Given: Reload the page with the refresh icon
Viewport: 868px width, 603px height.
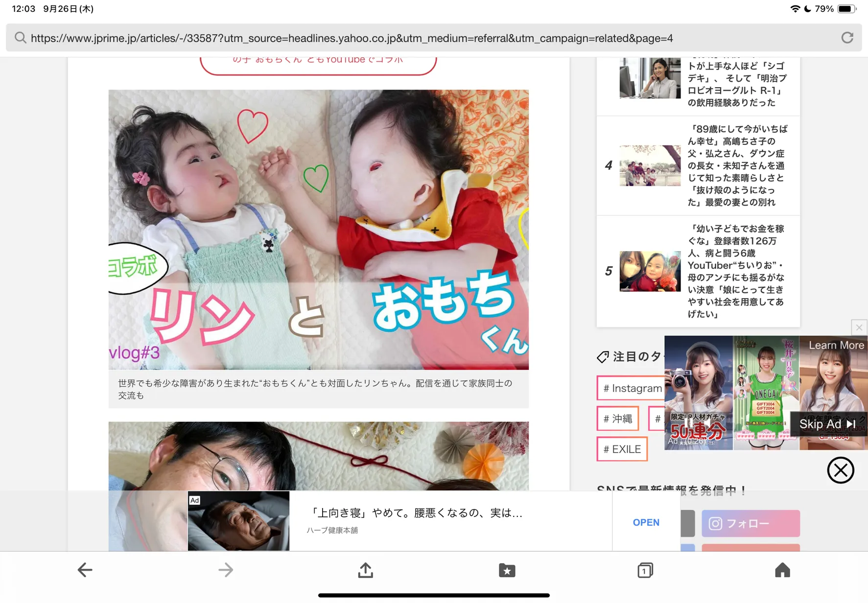Looking at the screenshot, I should pyautogui.click(x=847, y=38).
